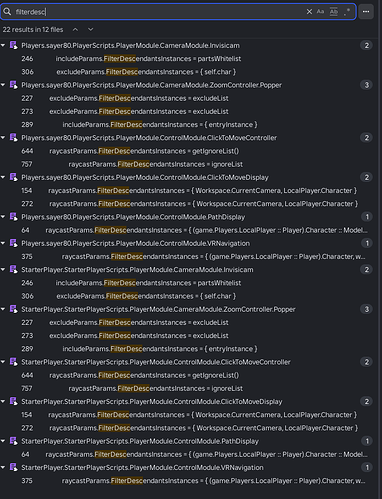Click count badge 3 on Players.sayer80 Popper
This screenshot has height=499, width=382.
click(367, 85)
